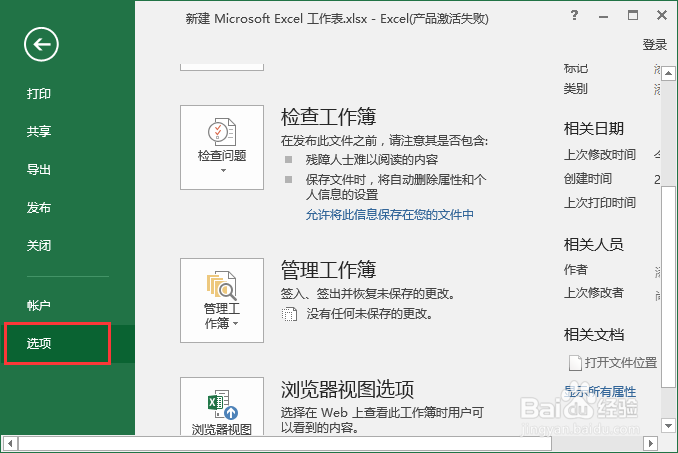Click the 检查工作簿 heading
The width and height of the screenshot is (678, 453).
point(329,117)
